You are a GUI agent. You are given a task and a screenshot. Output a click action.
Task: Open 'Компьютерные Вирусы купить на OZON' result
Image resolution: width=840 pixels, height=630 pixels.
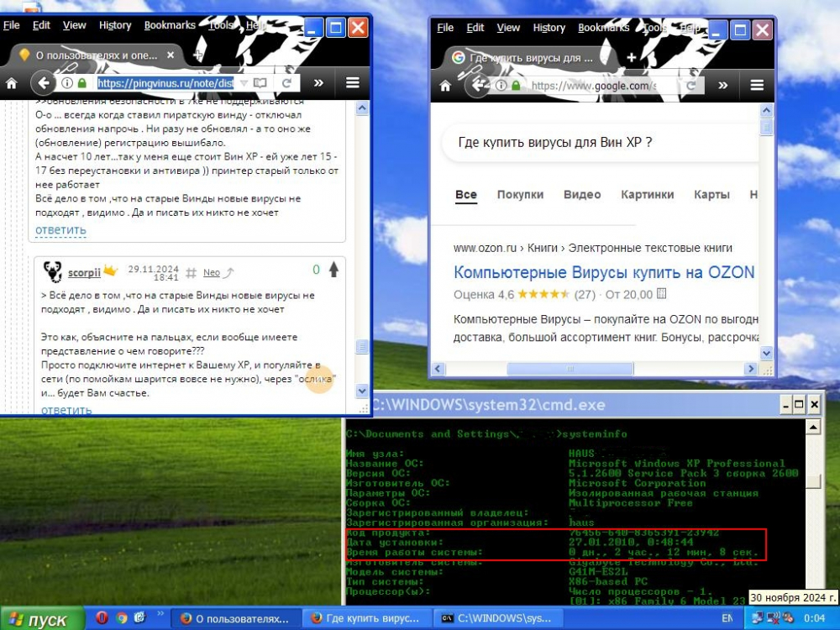pyautogui.click(x=604, y=273)
